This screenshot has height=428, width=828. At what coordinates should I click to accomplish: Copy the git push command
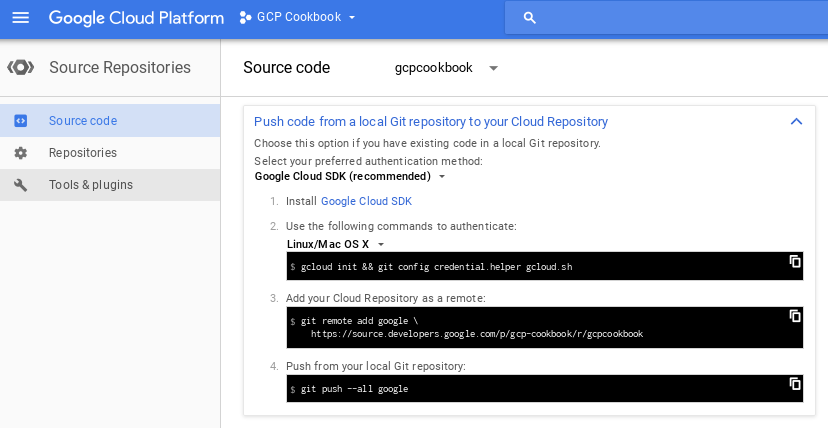795,383
